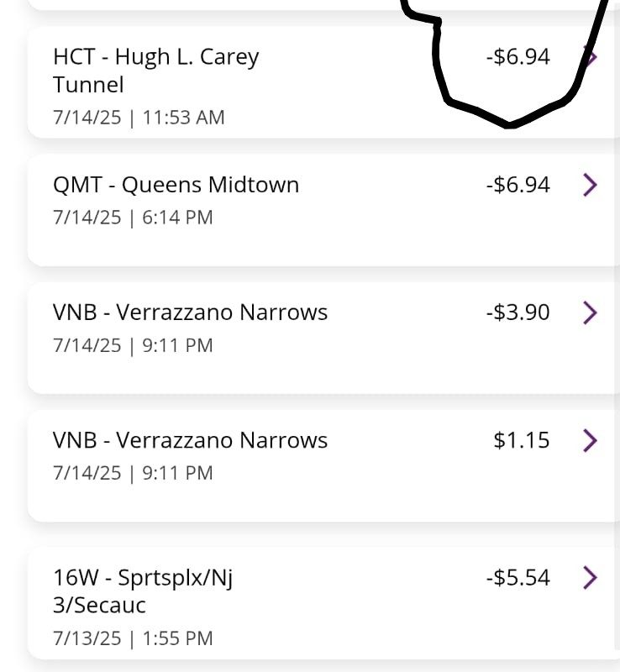The image size is (620, 672).
Task: Click the 9:11 PM timestamp under -$3.90 charge
Action: [x=133, y=345]
